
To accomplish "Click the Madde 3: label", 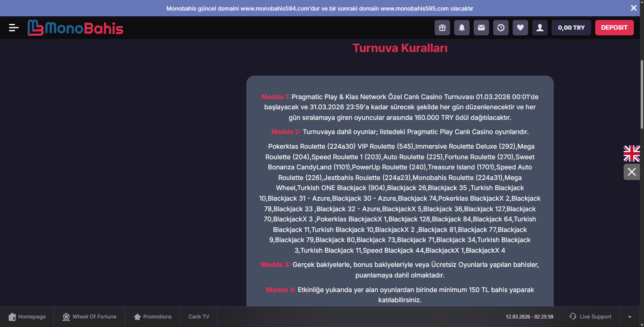I will 276,264.
